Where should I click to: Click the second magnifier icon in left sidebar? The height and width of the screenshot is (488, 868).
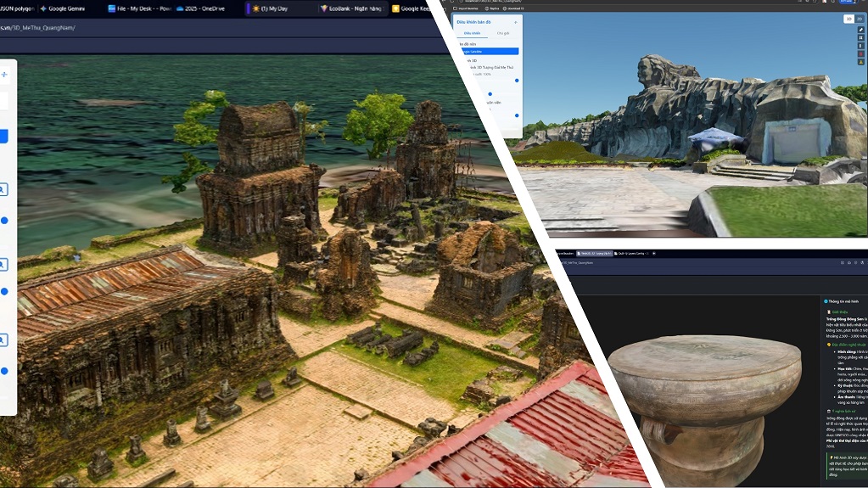pyautogui.click(x=3, y=265)
